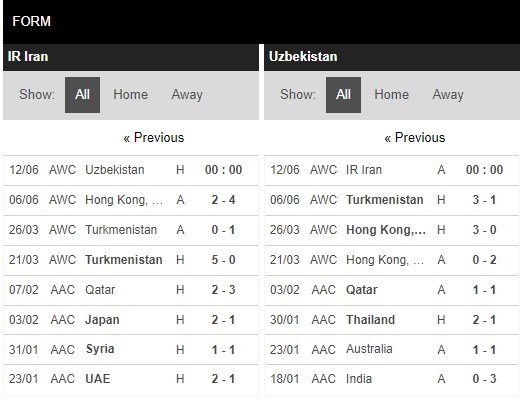This screenshot has height=404, width=527.
Task: Click Syria in the IR Iran form list
Action: pyautogui.click(x=100, y=349)
